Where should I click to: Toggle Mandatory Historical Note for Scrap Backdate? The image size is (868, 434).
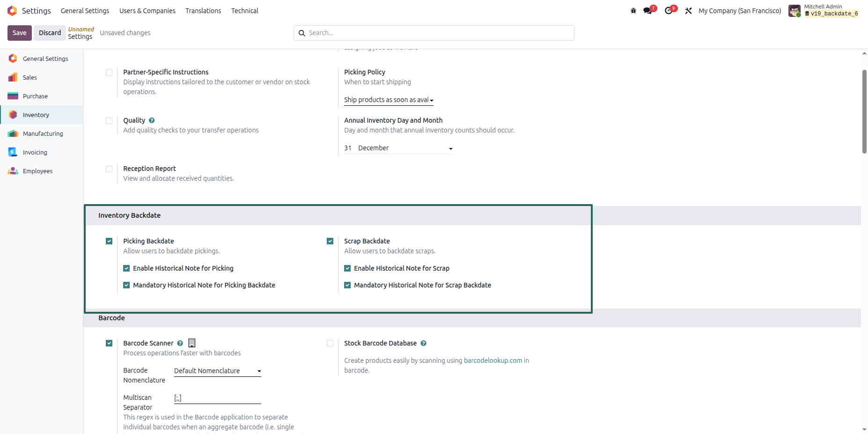point(347,285)
